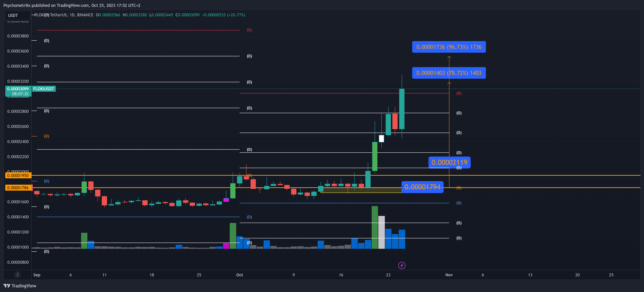Click the 0.00003600 price axis label

(x=18, y=51)
